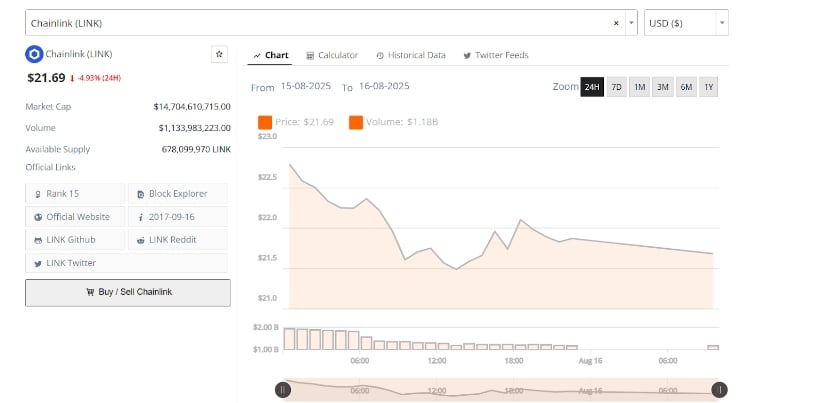The width and height of the screenshot is (825, 403).
Task: Select the 1M zoom range
Action: click(639, 87)
